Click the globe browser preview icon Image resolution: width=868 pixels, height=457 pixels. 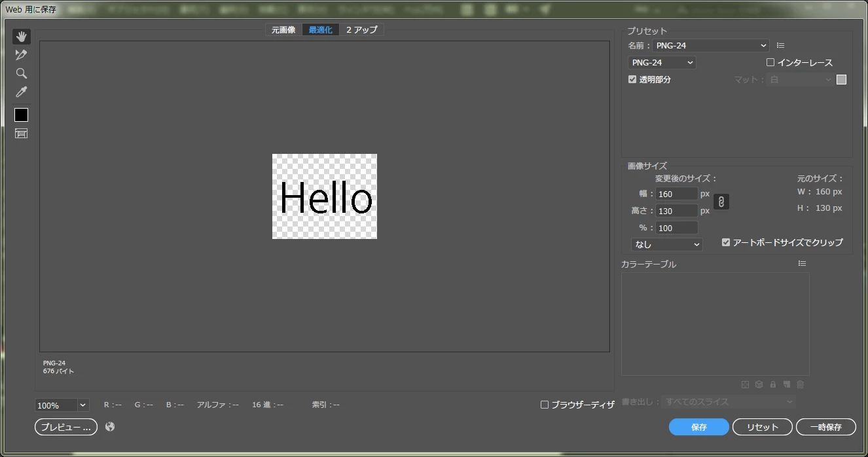110,427
